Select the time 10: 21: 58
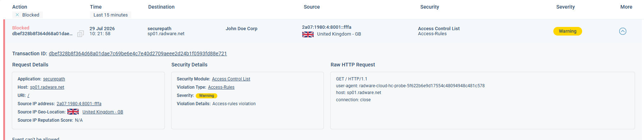Viewport: 644px width, 140px height. point(100,34)
